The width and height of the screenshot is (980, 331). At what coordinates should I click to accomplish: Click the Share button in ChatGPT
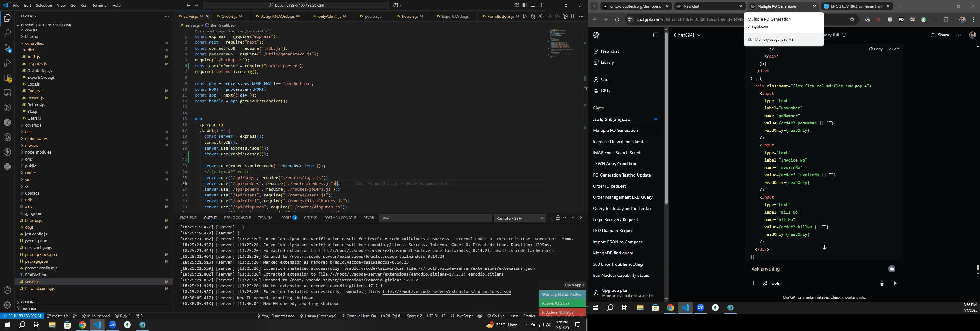940,35
